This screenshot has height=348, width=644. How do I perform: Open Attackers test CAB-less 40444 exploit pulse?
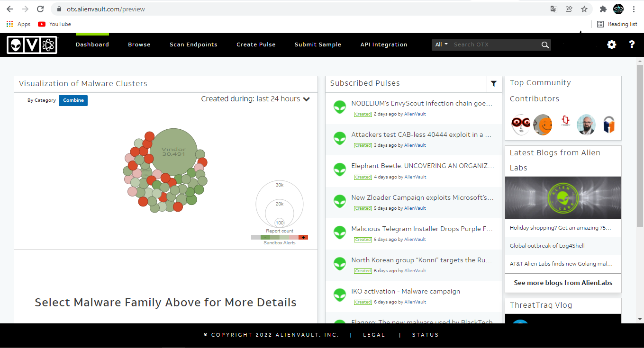(422, 134)
